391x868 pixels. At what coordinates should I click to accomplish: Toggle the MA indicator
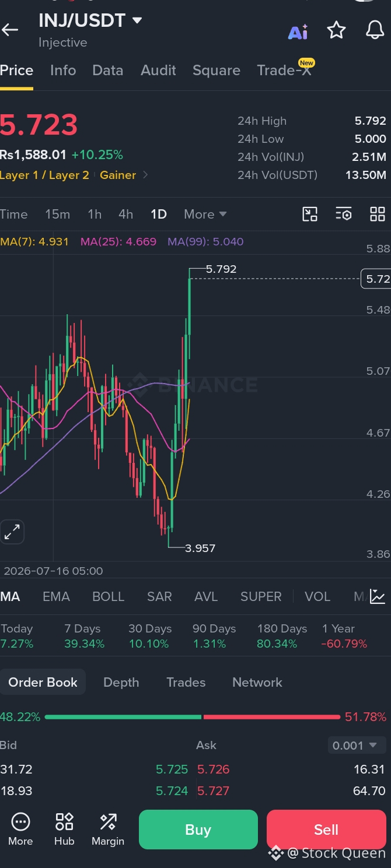coord(10,596)
